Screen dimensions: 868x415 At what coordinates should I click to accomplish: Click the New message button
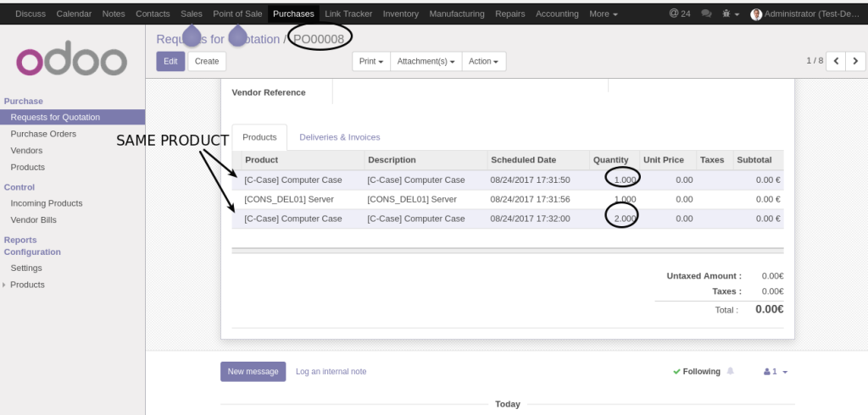(253, 371)
